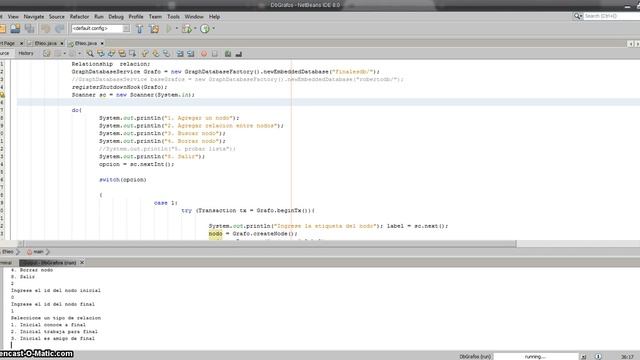This screenshot has width=640, height=360.
Task: Open the Debug menu
Action: click(116, 17)
